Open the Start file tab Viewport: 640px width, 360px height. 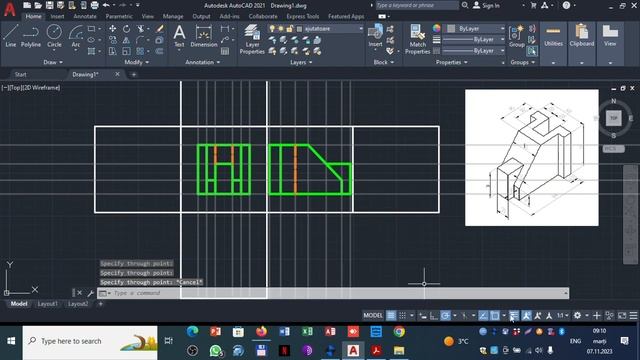(x=20, y=74)
